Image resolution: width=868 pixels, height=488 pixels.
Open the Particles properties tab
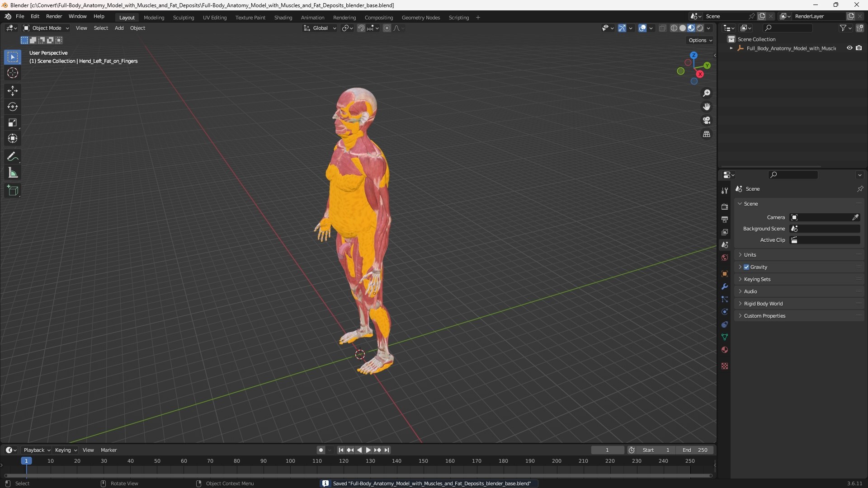click(725, 299)
